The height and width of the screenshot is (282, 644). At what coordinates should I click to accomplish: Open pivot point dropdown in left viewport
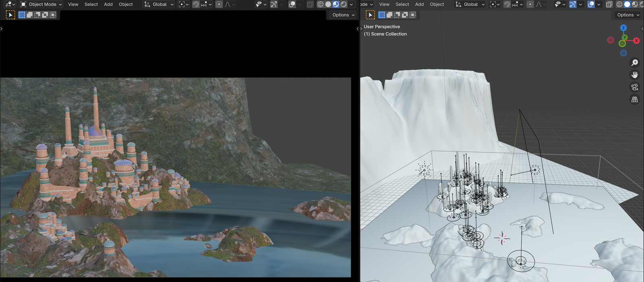(x=184, y=4)
